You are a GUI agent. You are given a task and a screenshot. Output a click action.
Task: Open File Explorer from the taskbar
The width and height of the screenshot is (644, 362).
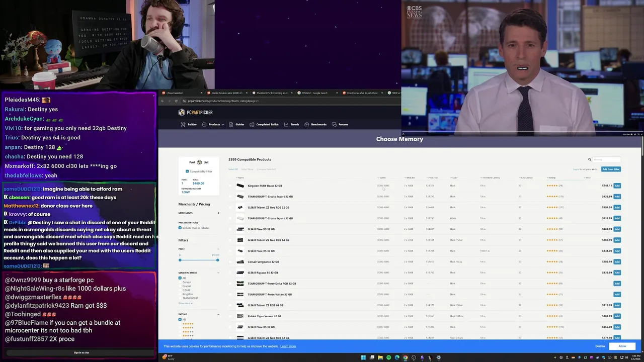click(380, 357)
